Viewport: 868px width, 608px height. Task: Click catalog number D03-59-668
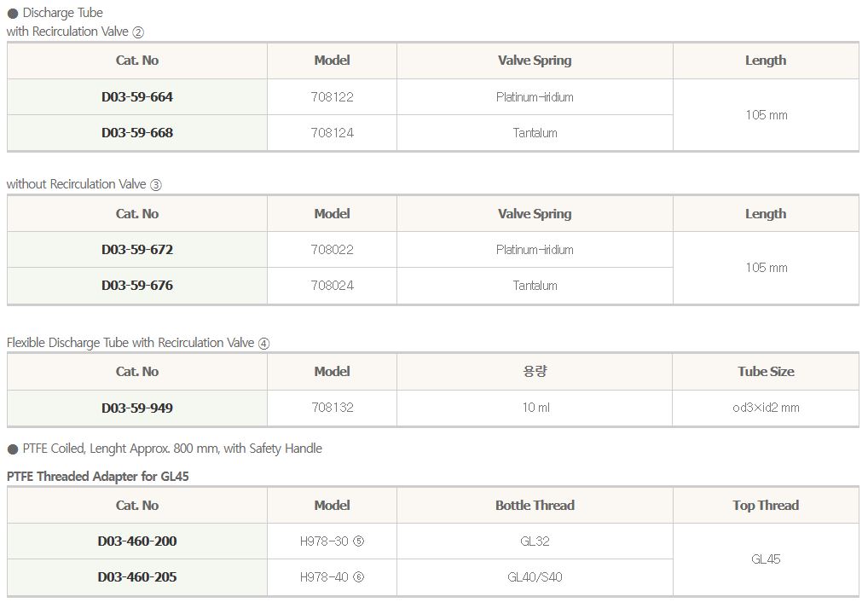click(x=137, y=133)
